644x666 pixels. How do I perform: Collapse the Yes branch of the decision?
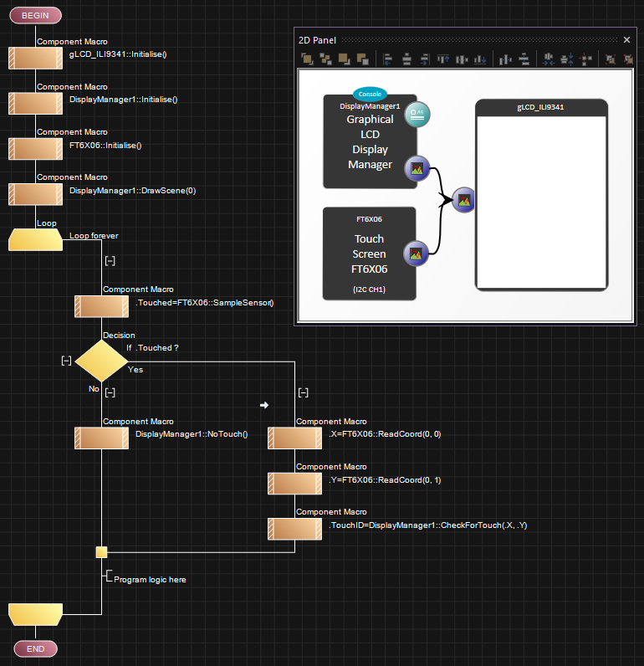pyautogui.click(x=304, y=392)
